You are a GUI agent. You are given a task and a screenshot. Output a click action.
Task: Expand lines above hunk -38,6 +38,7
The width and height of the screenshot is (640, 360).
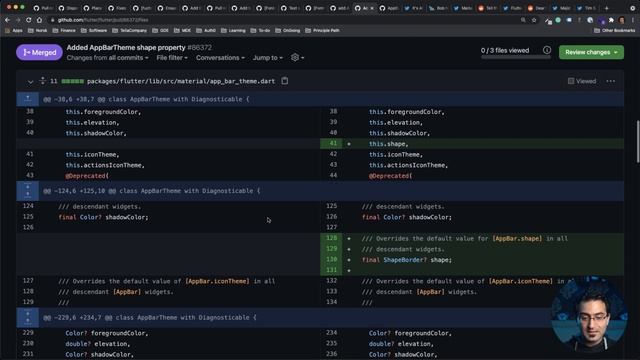click(27, 99)
